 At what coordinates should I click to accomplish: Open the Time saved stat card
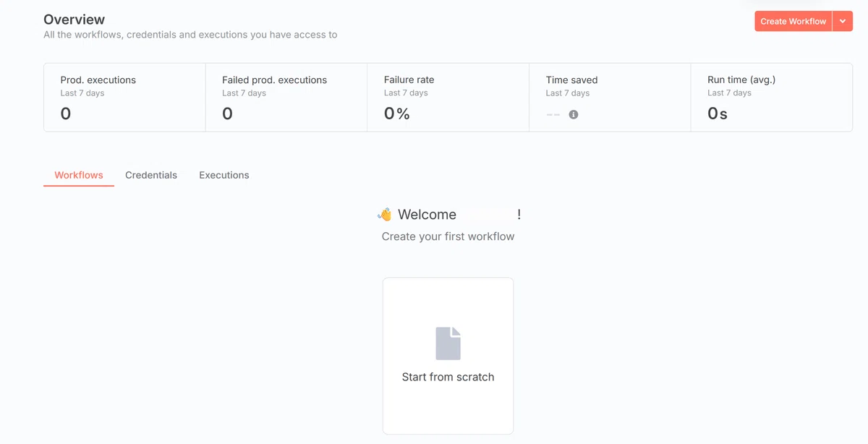pyautogui.click(x=610, y=98)
